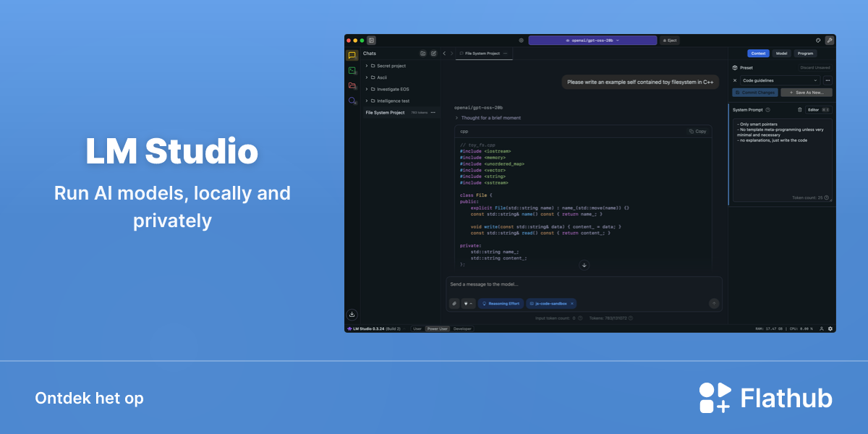Remove js-code-sandbox chip with its X

pyautogui.click(x=572, y=304)
